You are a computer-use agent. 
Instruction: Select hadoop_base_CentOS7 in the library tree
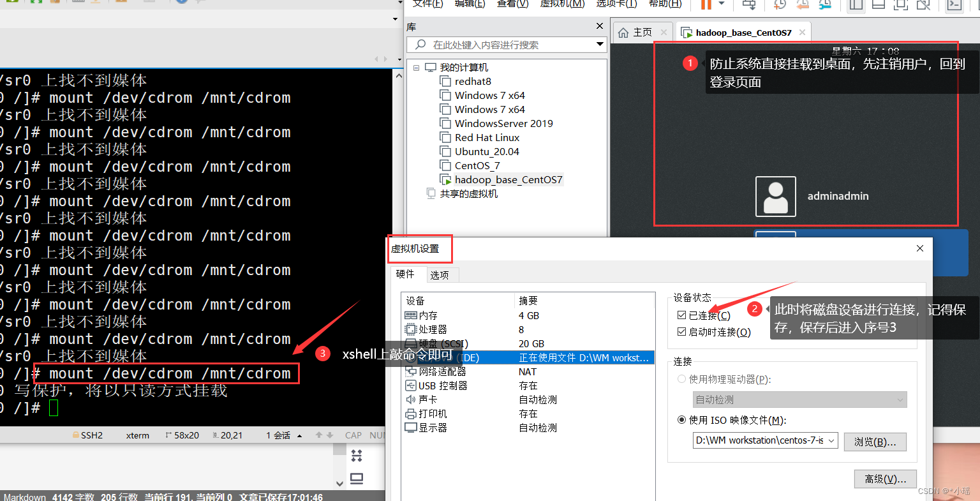[x=509, y=179]
